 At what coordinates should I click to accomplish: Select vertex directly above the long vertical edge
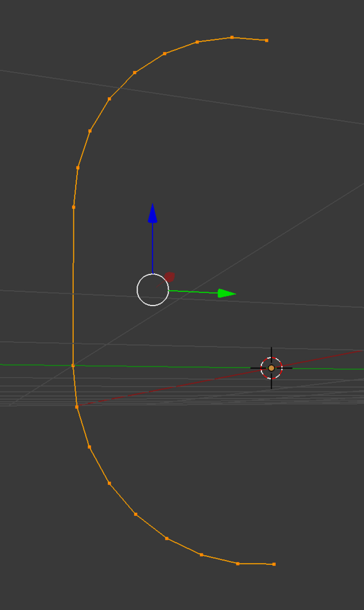click(x=78, y=167)
